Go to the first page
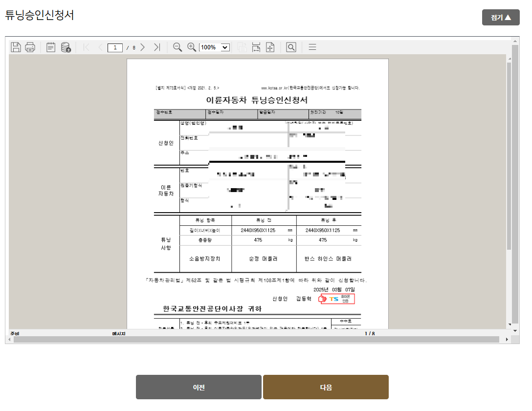Screen dimensions: 532x411 click(x=87, y=47)
